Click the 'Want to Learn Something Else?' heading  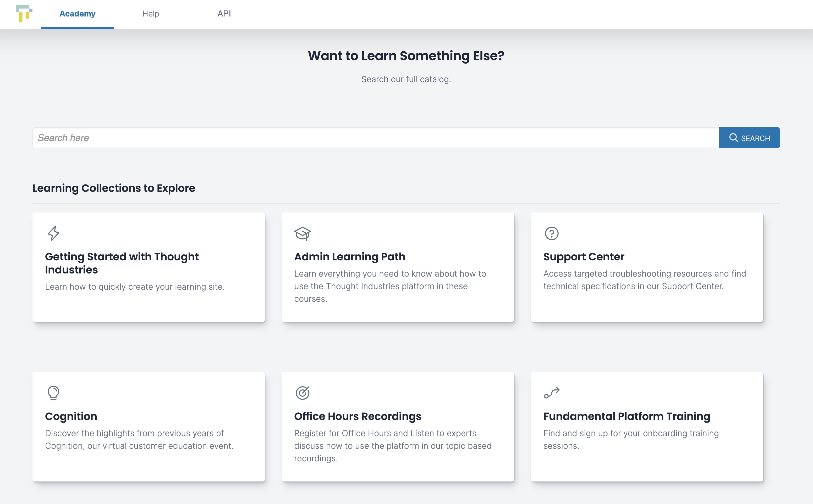pyautogui.click(x=406, y=56)
